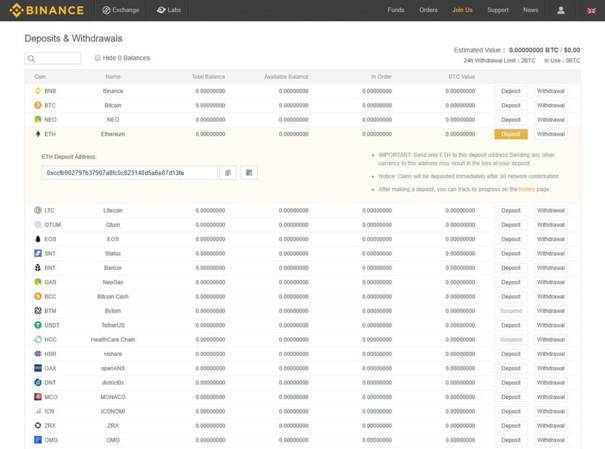Click Withdrawal for EOS
Screen dimensions: 605x449
(x=551, y=239)
